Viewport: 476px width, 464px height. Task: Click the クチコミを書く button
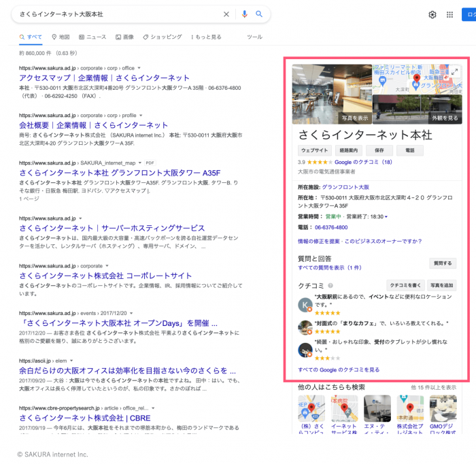(x=405, y=286)
